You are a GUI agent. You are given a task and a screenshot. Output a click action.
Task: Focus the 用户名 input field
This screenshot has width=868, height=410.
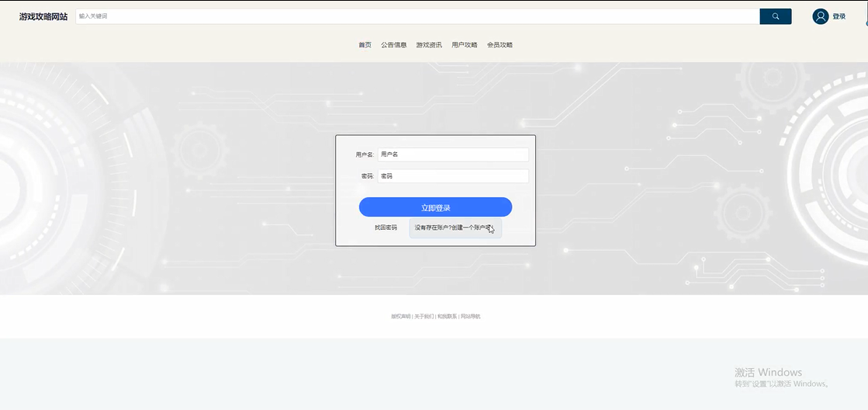point(453,155)
